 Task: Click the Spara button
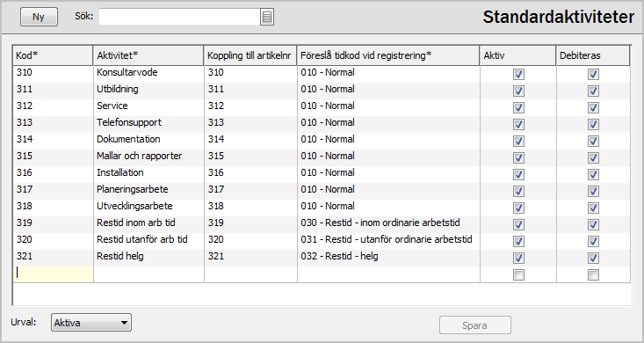475,325
